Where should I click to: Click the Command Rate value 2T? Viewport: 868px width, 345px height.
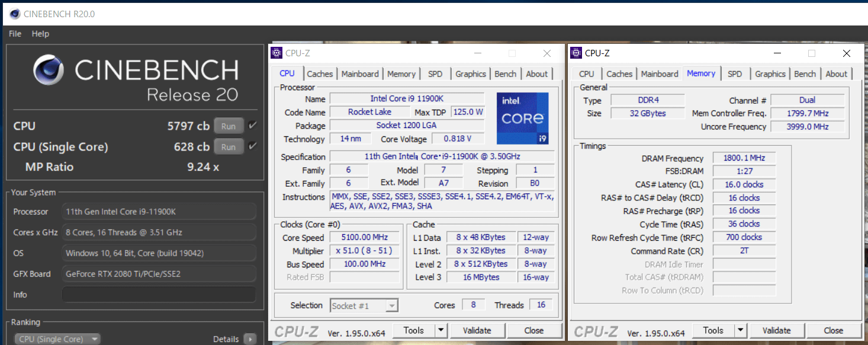point(744,251)
